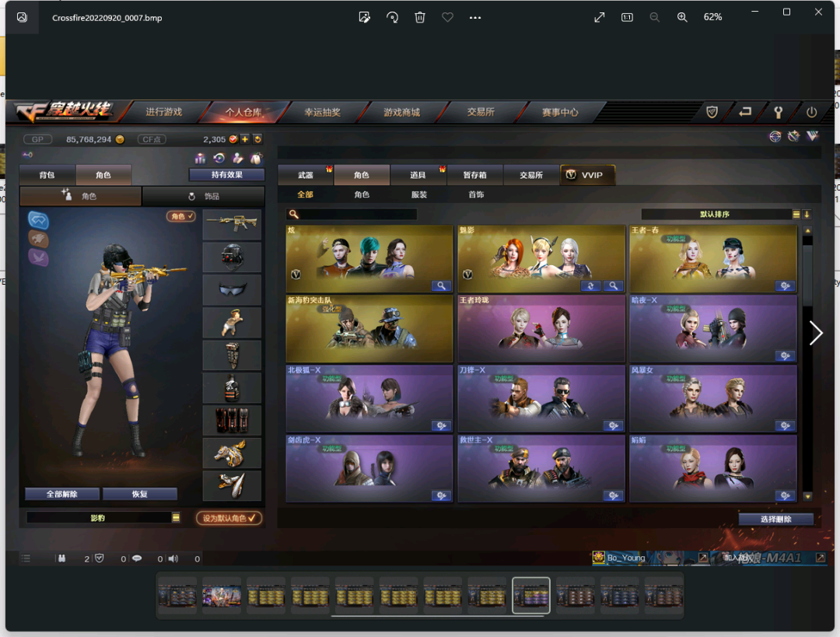Image resolution: width=840 pixels, height=637 pixels.
Task: Click the inventory scroll down arrow
Action: pos(808,497)
